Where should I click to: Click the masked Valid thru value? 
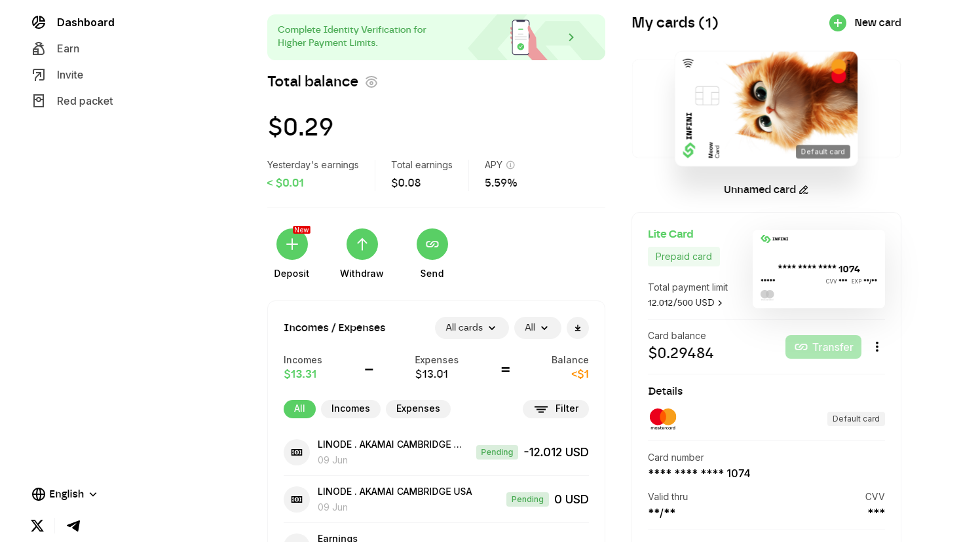tap(662, 513)
